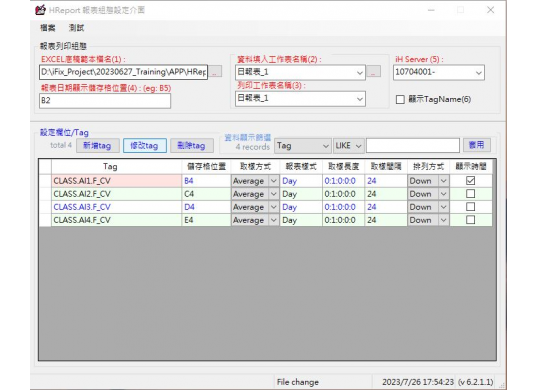Open Average dropdown for CLASS.AI3.F_CV row

tap(273, 207)
